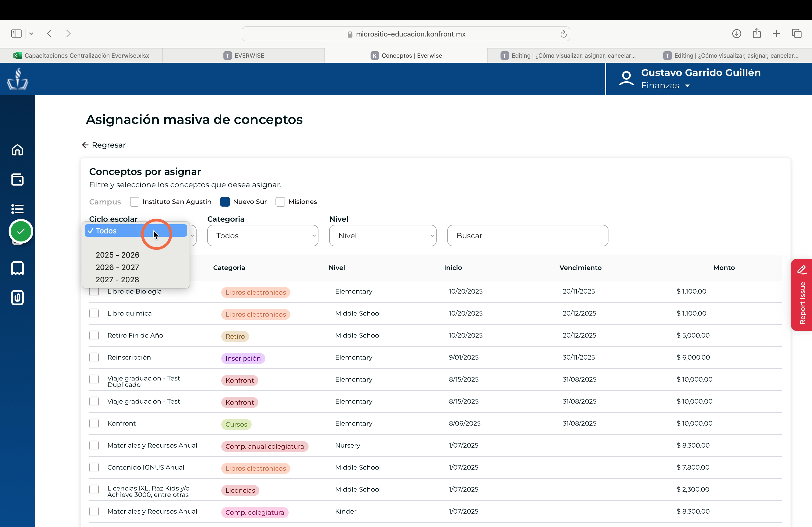
Task: Toggle the Safari sidebar button
Action: pos(16,33)
